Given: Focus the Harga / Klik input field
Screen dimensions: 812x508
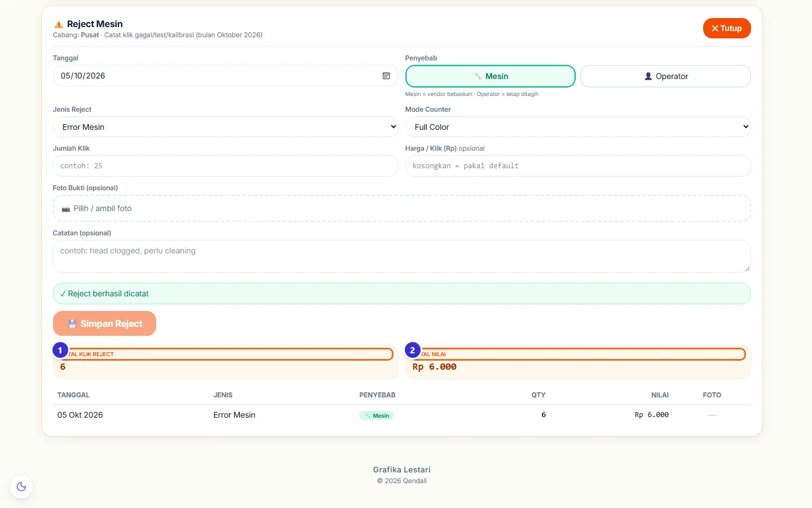Looking at the screenshot, I should [578, 166].
